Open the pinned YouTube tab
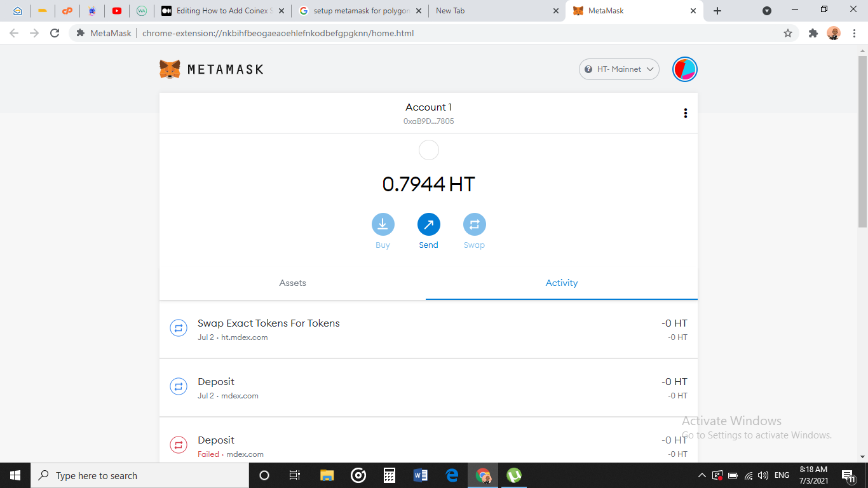This screenshot has width=868, height=488. (x=117, y=11)
